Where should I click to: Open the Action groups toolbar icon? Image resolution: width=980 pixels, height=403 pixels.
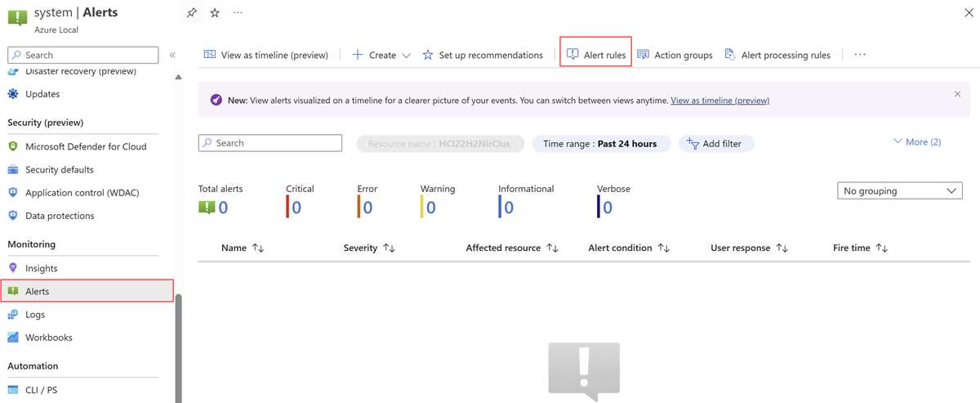click(644, 55)
